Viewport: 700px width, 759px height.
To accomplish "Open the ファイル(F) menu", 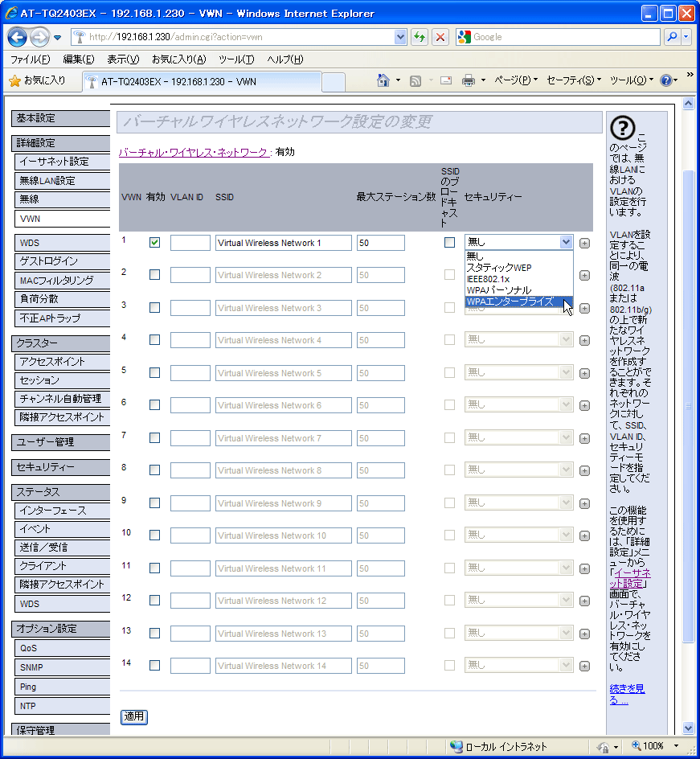I will click(30, 59).
